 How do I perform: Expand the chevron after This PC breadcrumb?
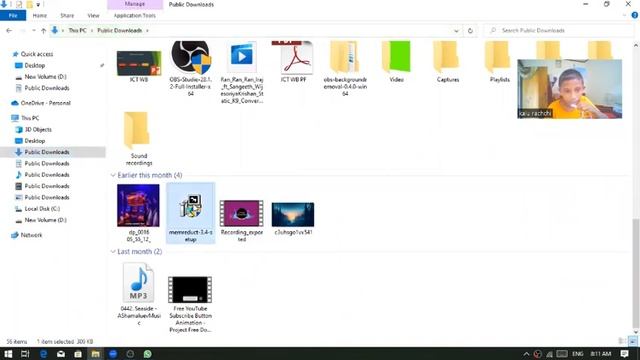[92, 31]
